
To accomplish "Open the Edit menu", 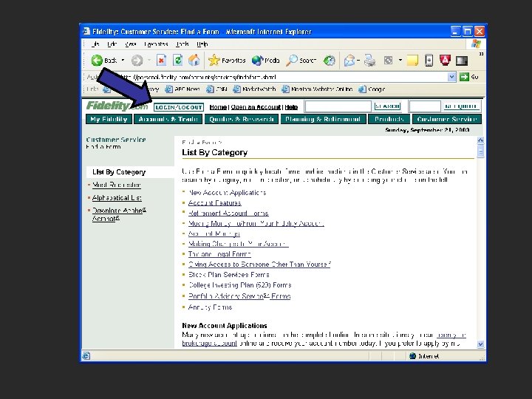I will click(x=112, y=44).
